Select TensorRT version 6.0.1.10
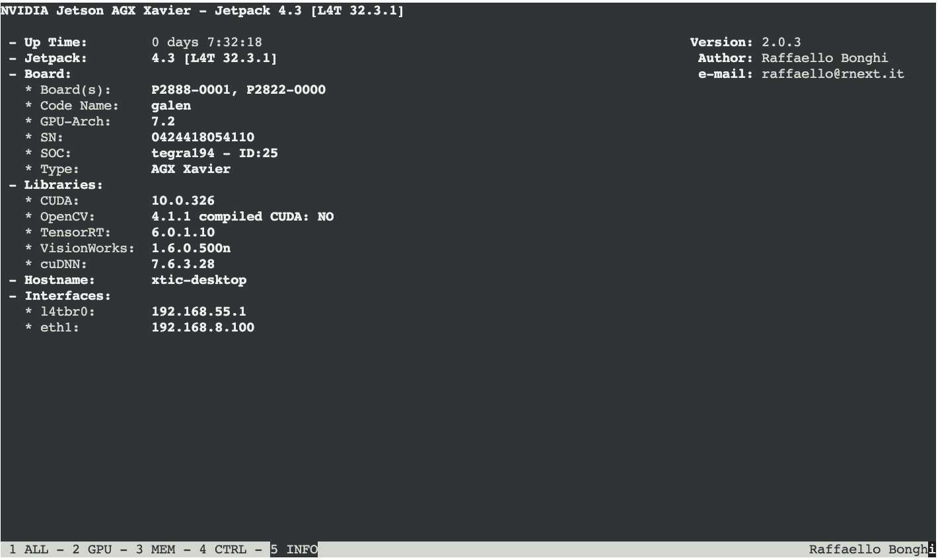 [183, 232]
